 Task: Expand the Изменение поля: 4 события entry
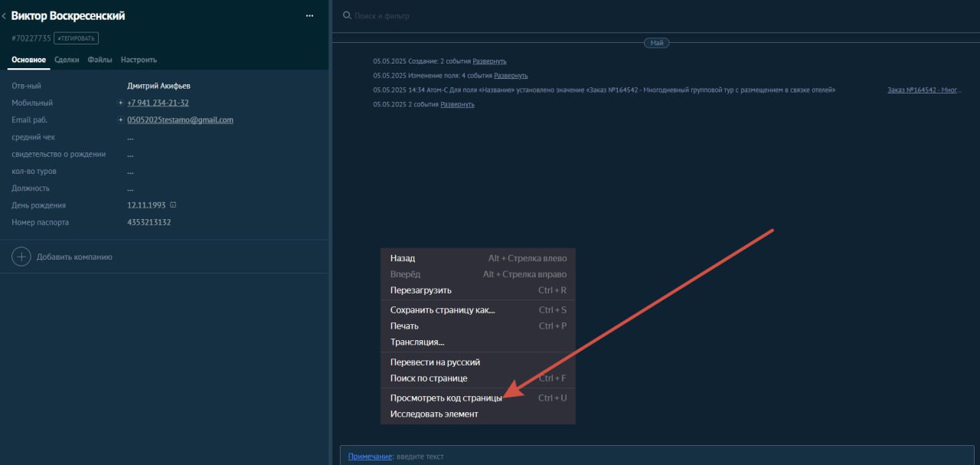511,76
